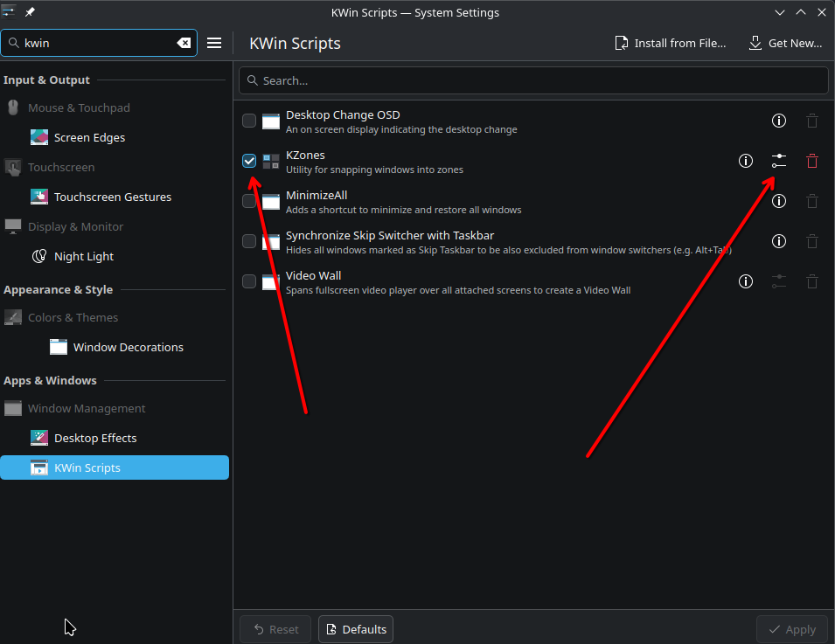Open Screen Edges settings
Screen dimensions: 835x644
click(x=115, y=137)
